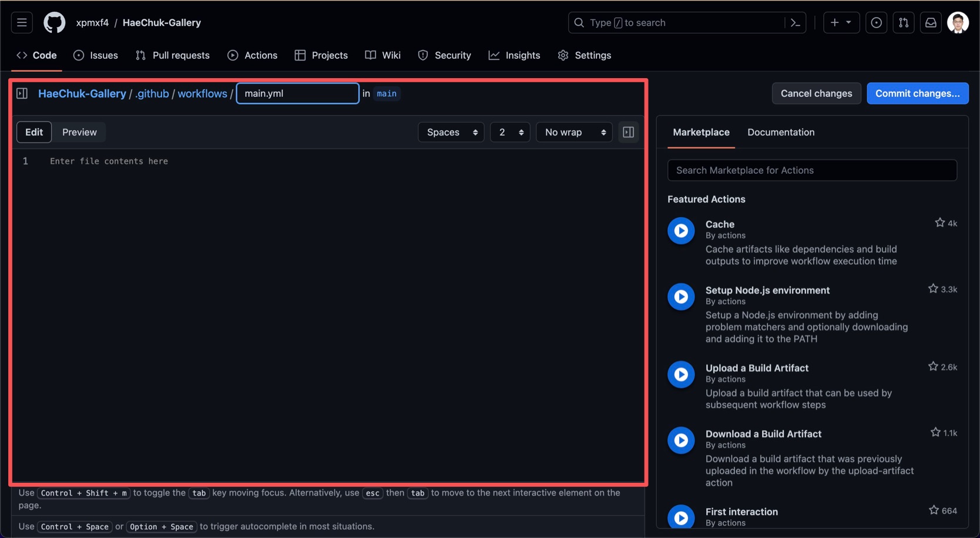The image size is (980, 538).
Task: View your issues icon in header
Action: pyautogui.click(x=876, y=22)
